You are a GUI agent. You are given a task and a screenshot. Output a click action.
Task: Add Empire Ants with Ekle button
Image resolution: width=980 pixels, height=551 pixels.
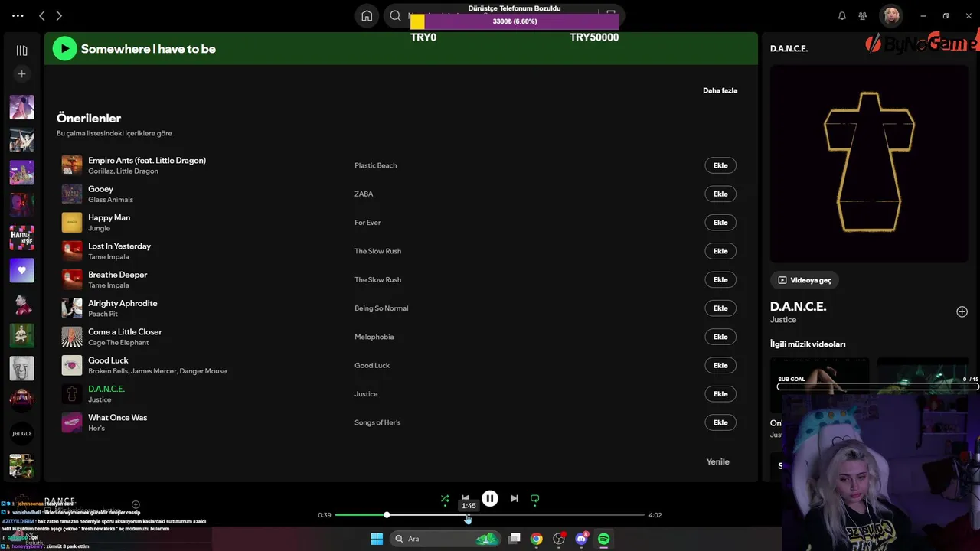click(x=720, y=165)
